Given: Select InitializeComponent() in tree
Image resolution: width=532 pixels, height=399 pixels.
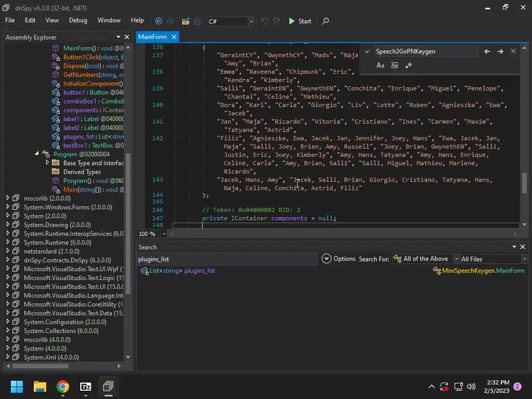Looking at the screenshot, I should click(87, 84).
